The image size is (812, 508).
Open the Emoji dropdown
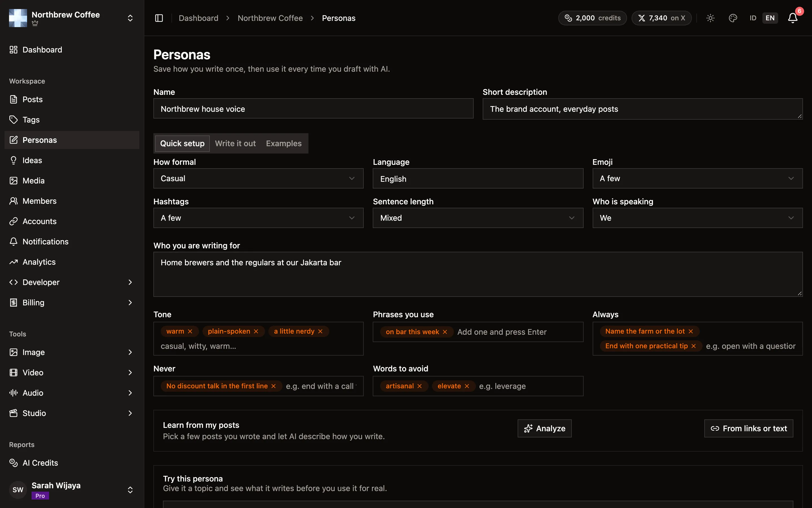(x=697, y=178)
